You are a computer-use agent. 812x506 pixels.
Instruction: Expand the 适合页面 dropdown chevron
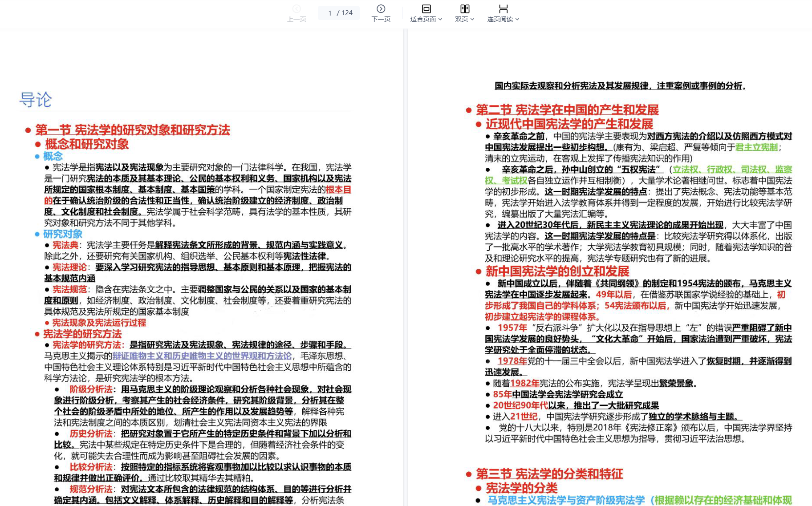coord(440,19)
